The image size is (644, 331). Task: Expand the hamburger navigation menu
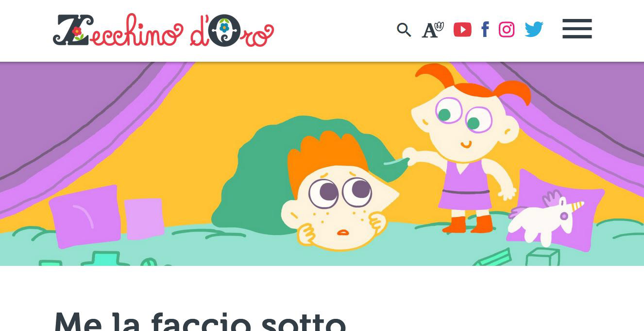coord(577,29)
